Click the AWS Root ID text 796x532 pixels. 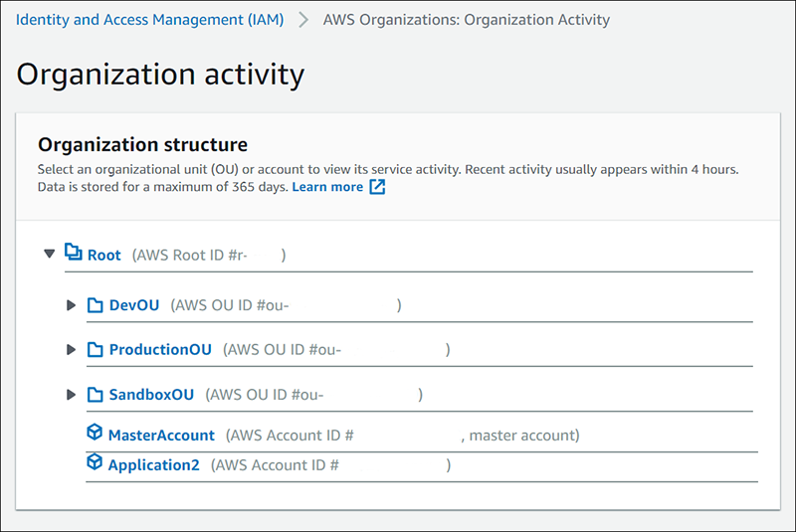[209, 255]
